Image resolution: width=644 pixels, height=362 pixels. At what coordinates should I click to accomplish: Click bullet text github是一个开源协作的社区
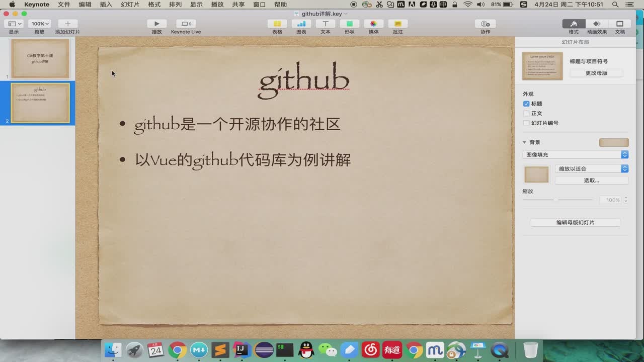coord(237,124)
